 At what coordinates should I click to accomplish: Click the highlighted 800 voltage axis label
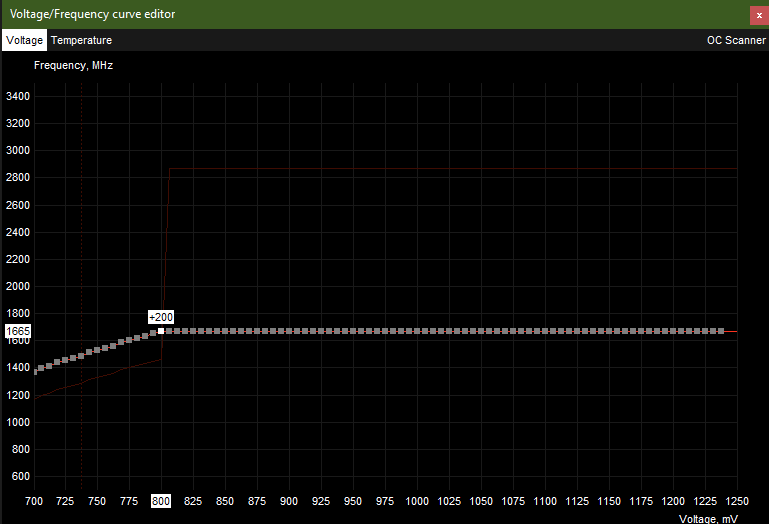(x=161, y=501)
